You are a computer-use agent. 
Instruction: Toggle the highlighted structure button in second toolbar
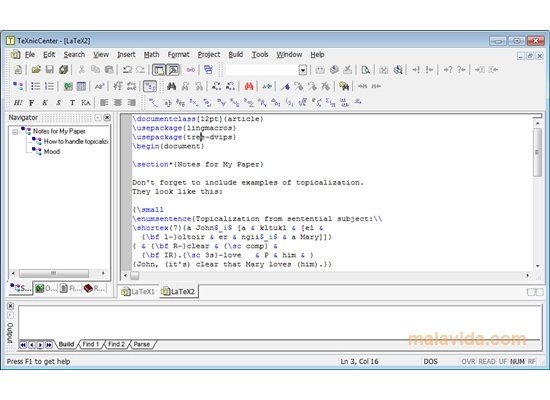150,86
